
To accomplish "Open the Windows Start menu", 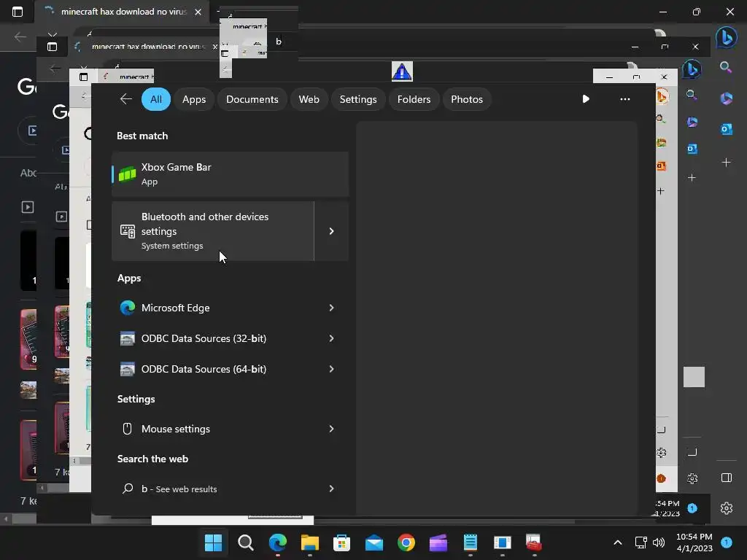I will [x=213, y=542].
